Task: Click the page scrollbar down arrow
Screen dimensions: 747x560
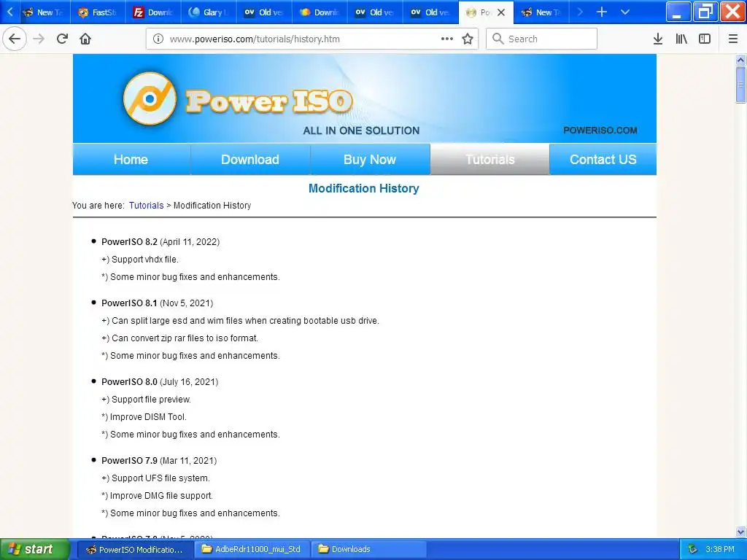Action: (740, 532)
